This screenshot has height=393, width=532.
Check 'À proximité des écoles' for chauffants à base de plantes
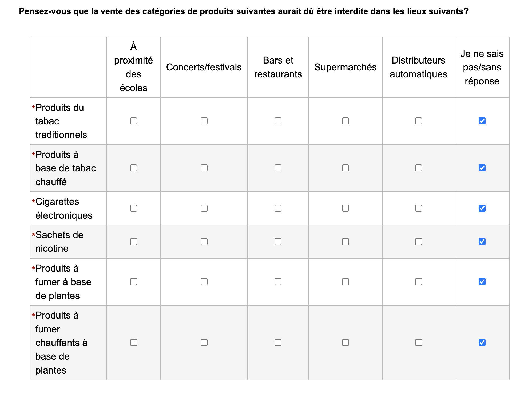(x=134, y=343)
